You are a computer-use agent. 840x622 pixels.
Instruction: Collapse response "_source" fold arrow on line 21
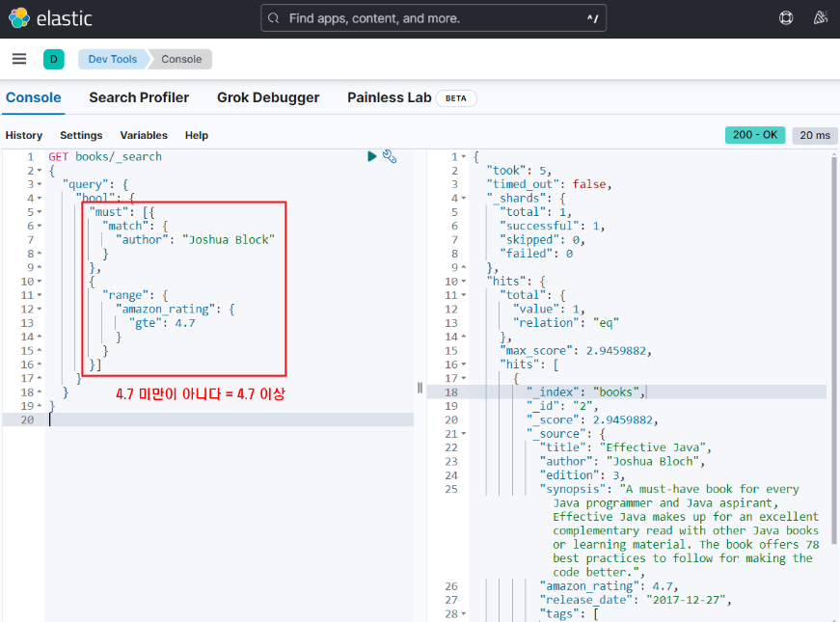(x=464, y=433)
